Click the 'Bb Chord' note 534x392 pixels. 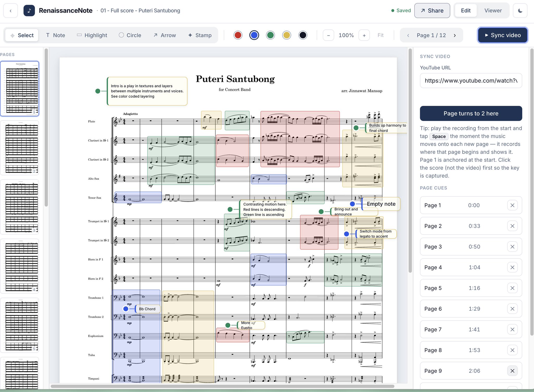[148, 309]
